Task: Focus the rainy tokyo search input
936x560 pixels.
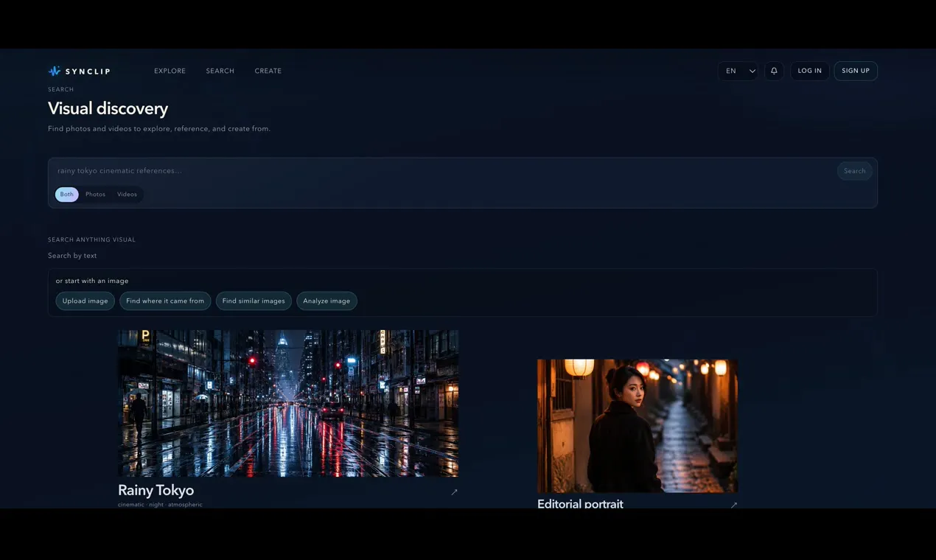Action: (x=442, y=171)
